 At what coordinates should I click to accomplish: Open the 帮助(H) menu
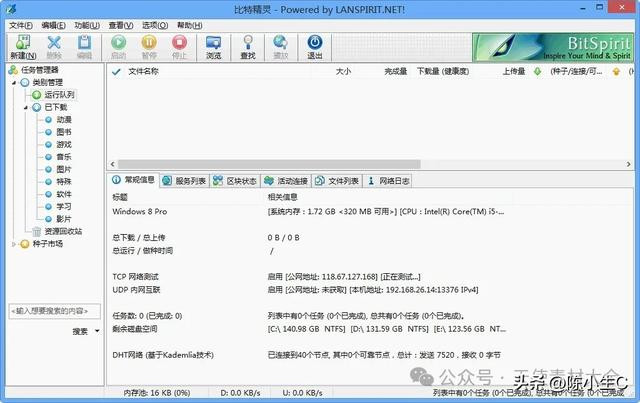pos(189,25)
